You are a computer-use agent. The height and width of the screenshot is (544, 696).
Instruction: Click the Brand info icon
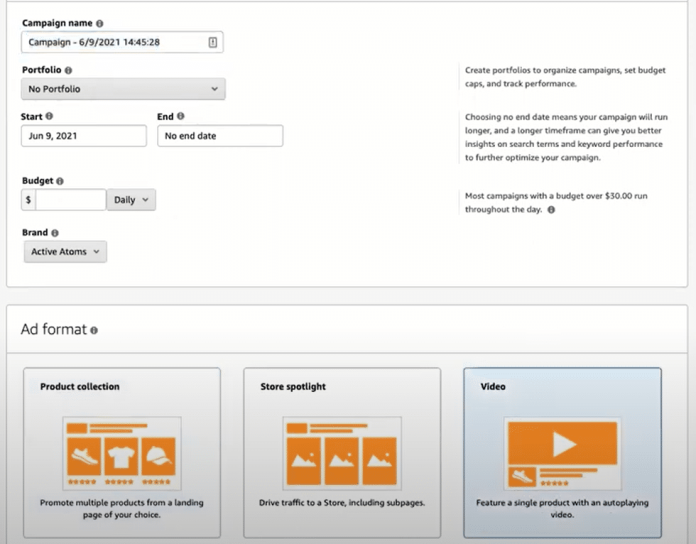[x=55, y=233]
